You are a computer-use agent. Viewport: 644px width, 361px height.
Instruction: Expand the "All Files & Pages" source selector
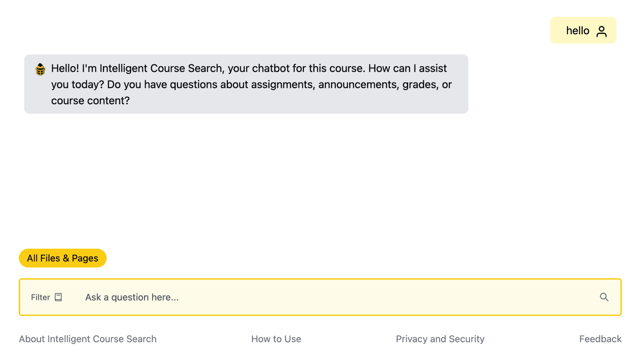coord(62,258)
